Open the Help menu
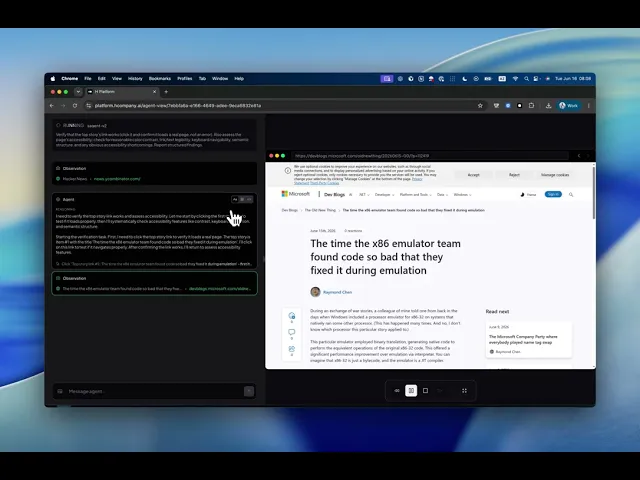Viewport: 640px width, 480px height. [239, 79]
